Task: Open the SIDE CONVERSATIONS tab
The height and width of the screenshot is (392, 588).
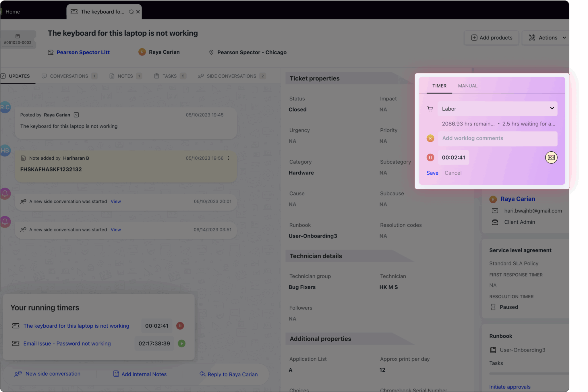Action: click(231, 76)
